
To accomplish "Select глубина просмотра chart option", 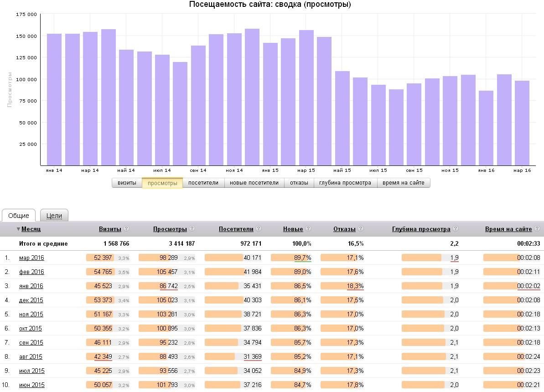I will 345,183.
